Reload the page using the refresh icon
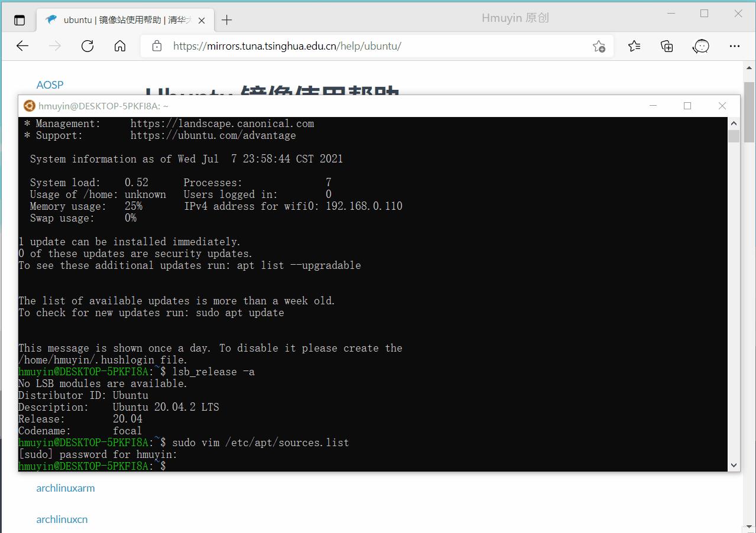The width and height of the screenshot is (756, 533). (x=87, y=45)
